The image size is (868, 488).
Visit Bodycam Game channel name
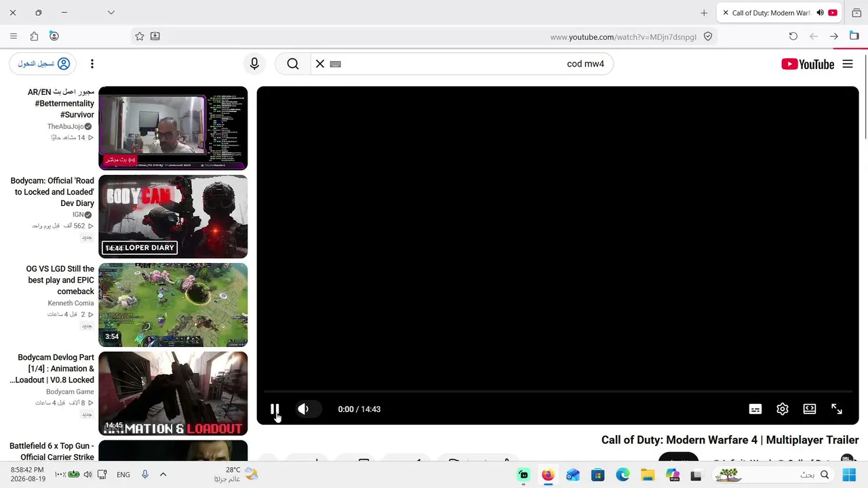(x=70, y=392)
